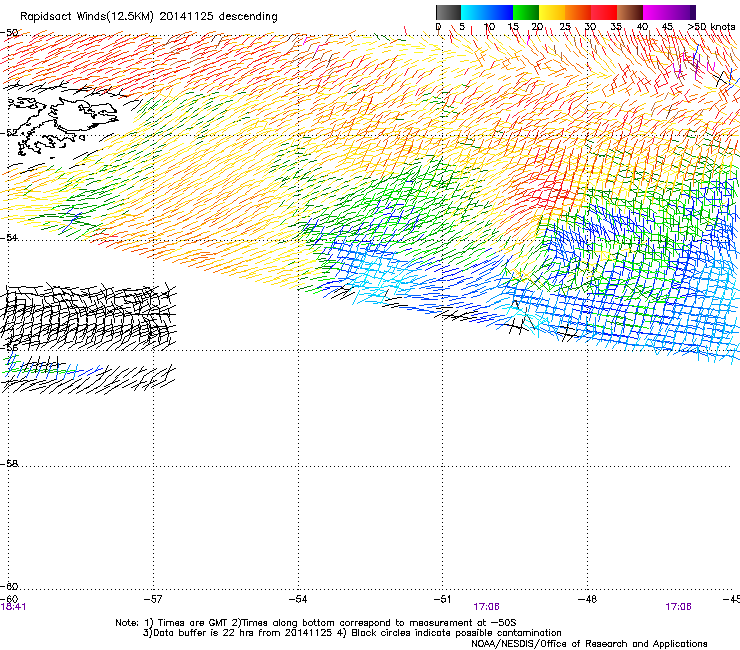Click the -50 latitude axis label
The width and height of the screenshot is (740, 650).
tap(9, 33)
